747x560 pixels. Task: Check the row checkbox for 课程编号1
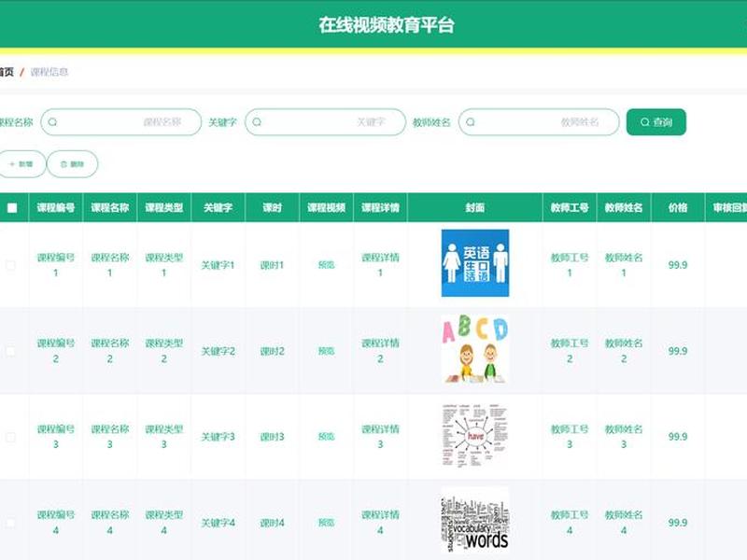[10, 265]
